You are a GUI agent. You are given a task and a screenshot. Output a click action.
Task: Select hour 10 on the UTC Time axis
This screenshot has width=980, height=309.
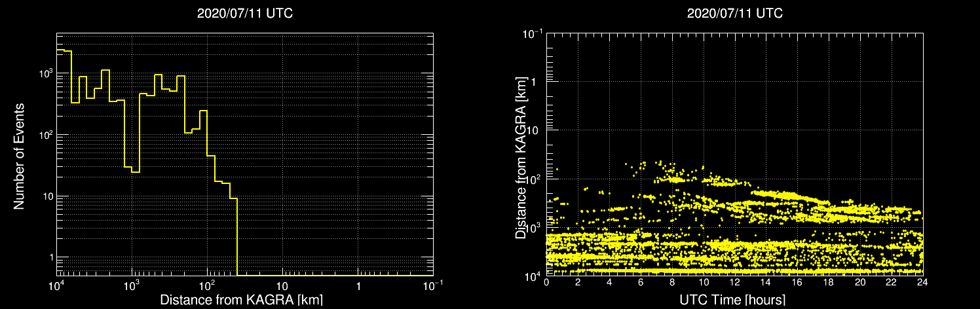point(704,282)
